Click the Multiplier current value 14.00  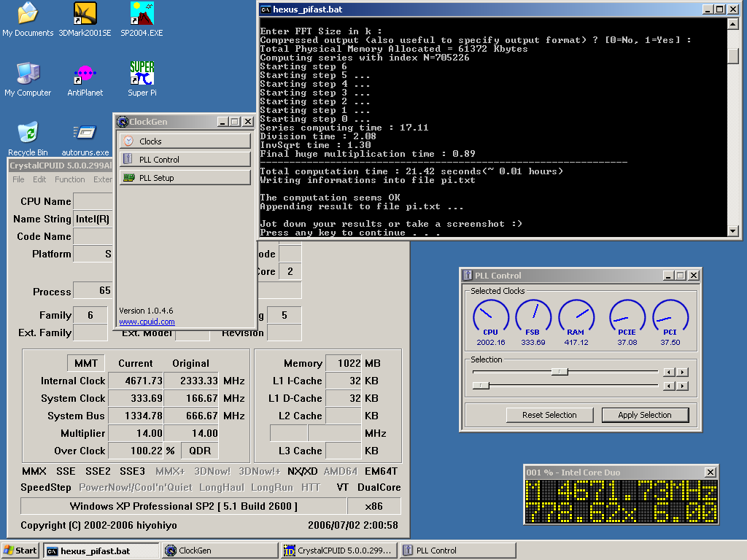pos(136,433)
